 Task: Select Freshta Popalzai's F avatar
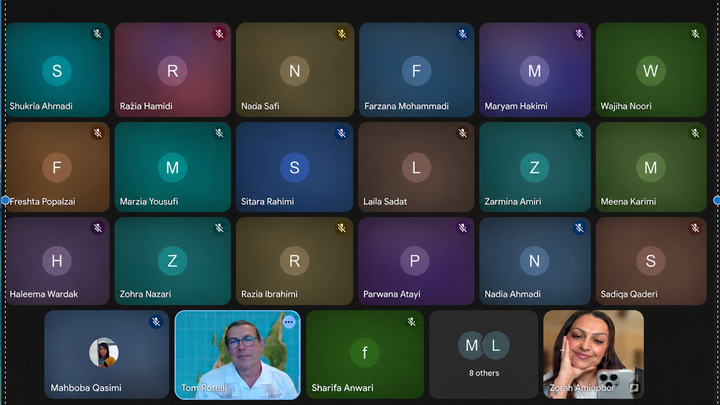57,168
